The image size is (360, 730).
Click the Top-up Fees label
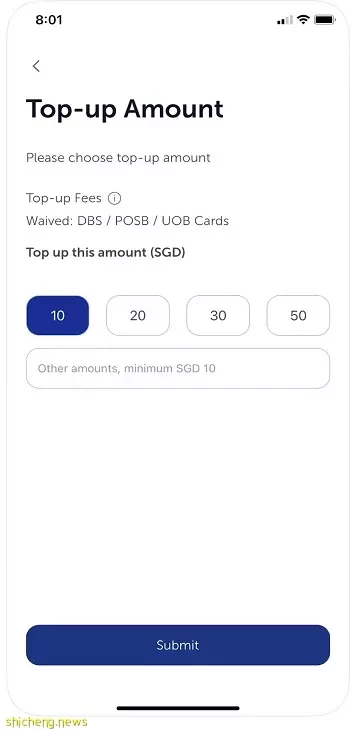coord(64,198)
